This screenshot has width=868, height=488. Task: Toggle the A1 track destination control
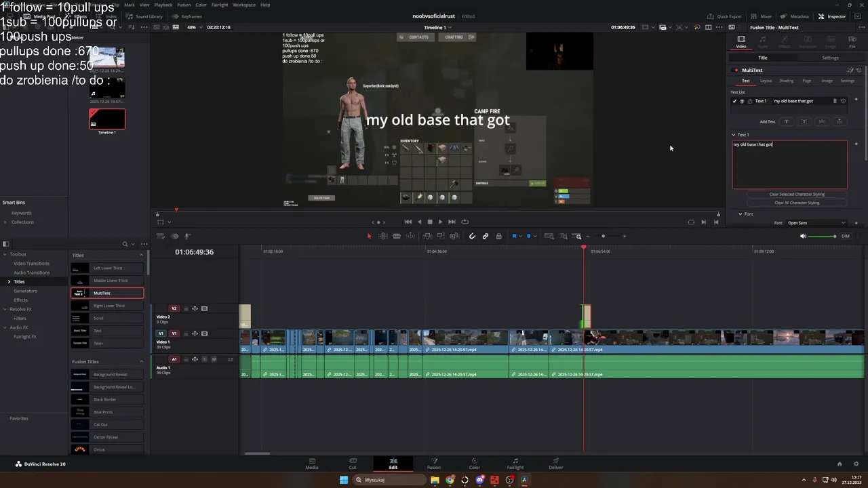(x=174, y=359)
